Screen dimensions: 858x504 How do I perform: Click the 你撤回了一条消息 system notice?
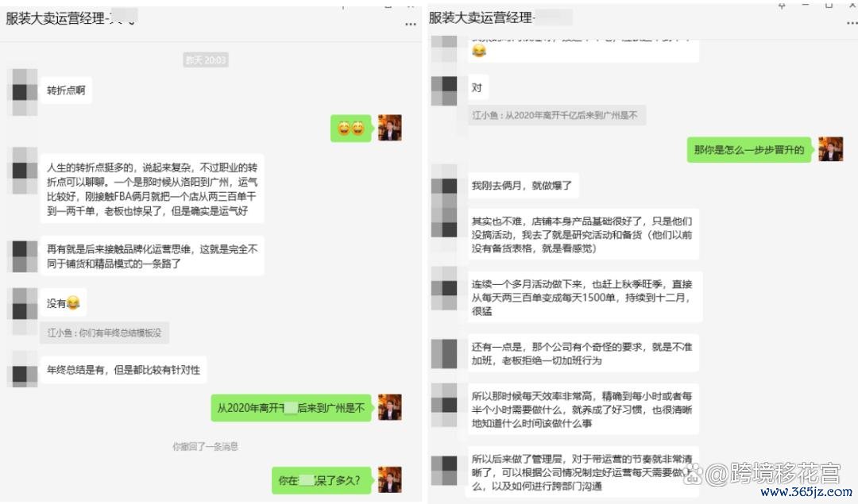[205, 447]
